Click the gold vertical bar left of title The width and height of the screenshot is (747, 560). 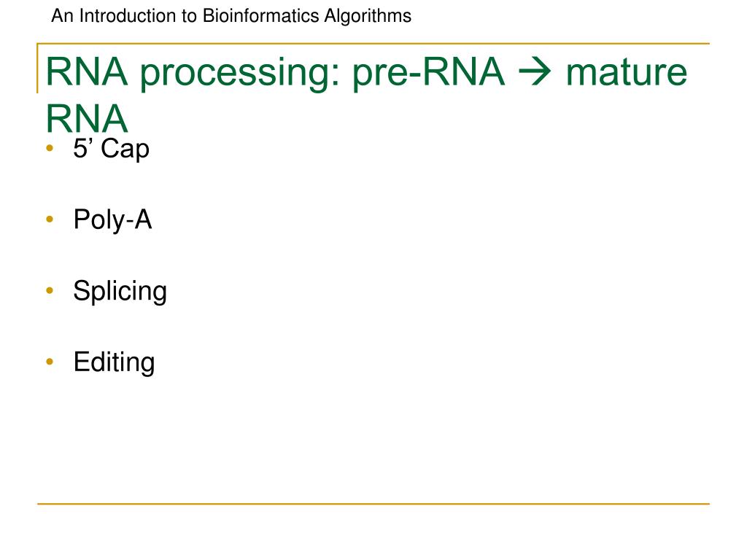pyautogui.click(x=38, y=68)
